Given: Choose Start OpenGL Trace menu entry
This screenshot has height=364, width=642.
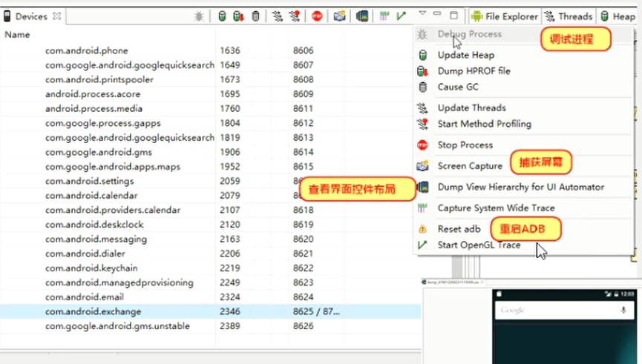Looking at the screenshot, I should (479, 245).
